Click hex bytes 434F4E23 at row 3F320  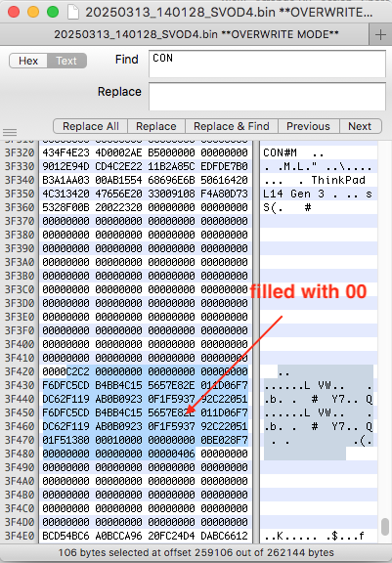point(65,152)
